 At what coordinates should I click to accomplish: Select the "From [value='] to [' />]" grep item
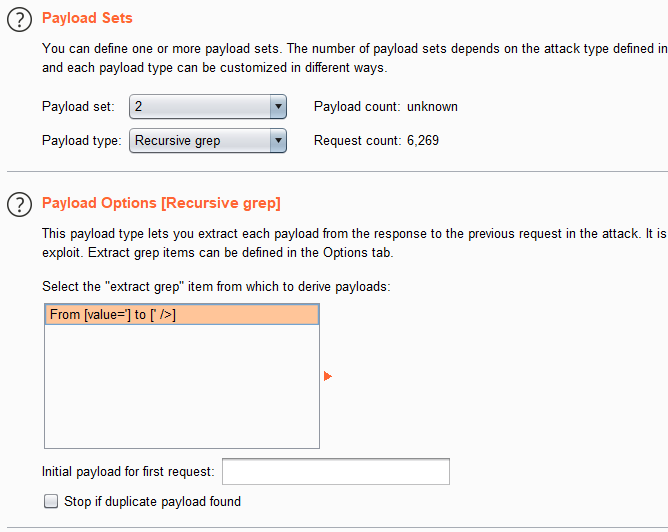point(181,315)
